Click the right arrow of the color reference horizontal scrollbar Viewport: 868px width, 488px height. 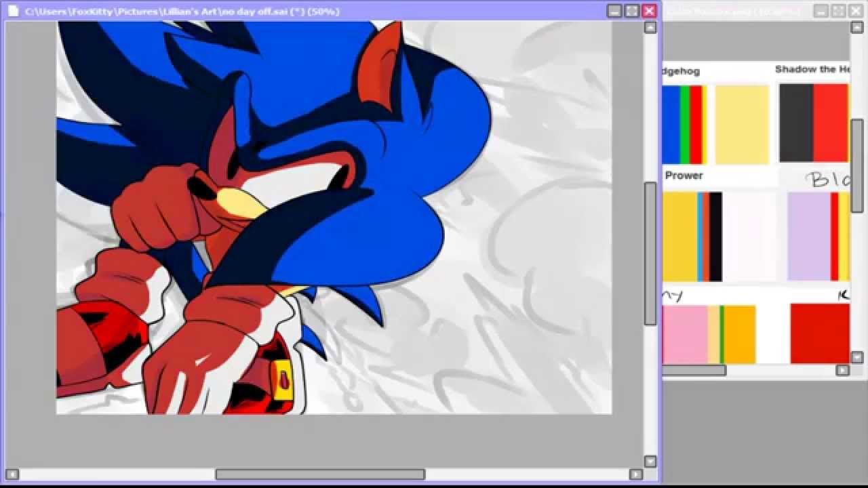[x=843, y=370]
